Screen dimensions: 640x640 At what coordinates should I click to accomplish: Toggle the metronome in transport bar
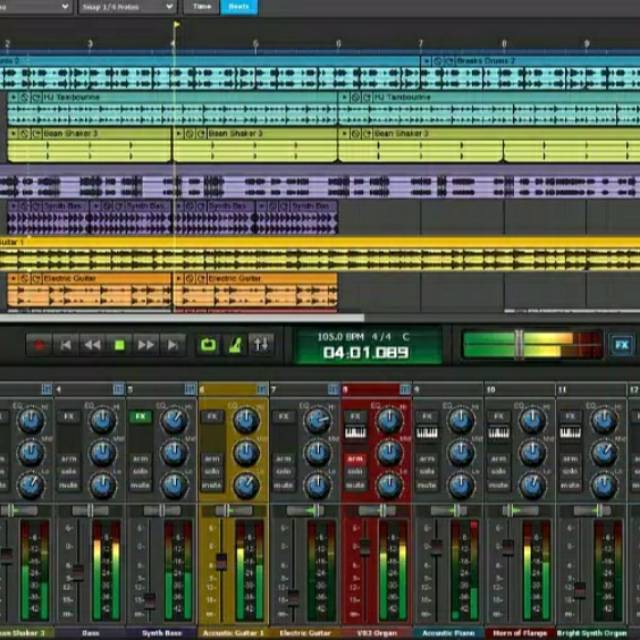(x=235, y=345)
